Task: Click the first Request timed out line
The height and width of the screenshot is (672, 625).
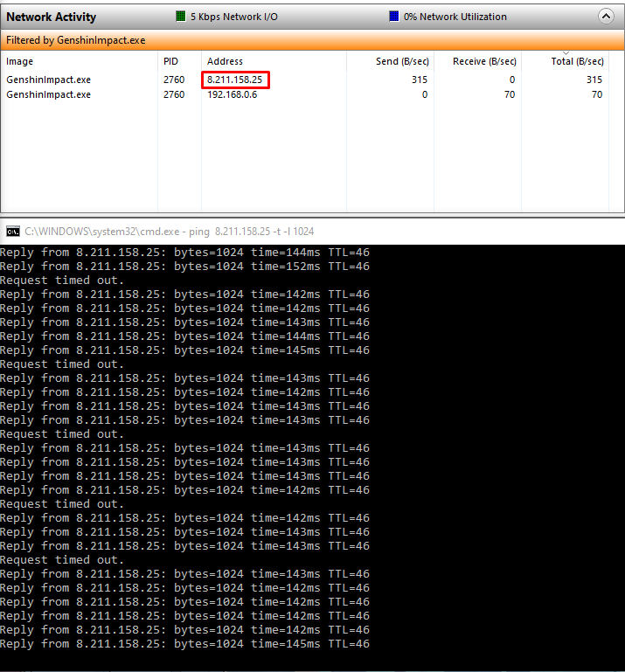Action: 62,281
